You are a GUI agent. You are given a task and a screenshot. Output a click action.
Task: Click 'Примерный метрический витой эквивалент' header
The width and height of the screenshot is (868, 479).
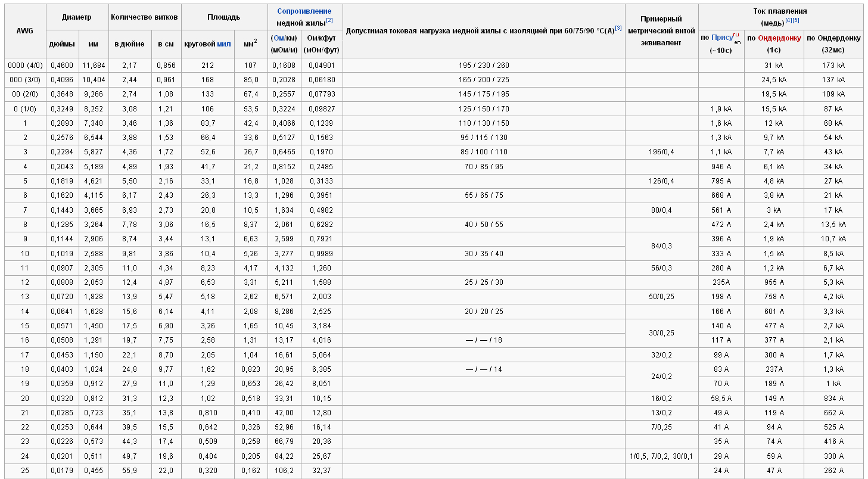661,31
